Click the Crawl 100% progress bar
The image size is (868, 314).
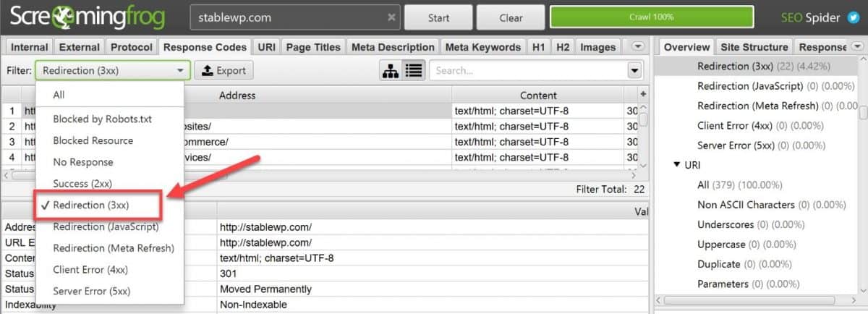(x=652, y=17)
